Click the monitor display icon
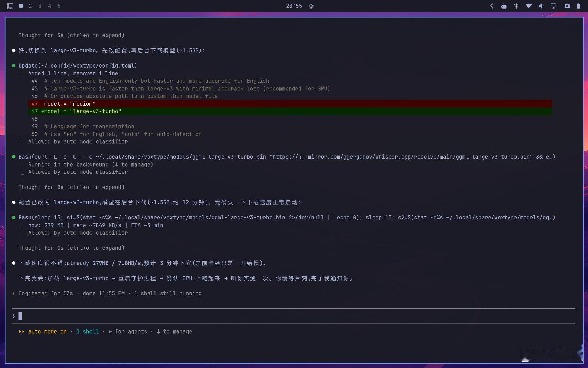Screen dimensions: 588x368 (x=554, y=6)
